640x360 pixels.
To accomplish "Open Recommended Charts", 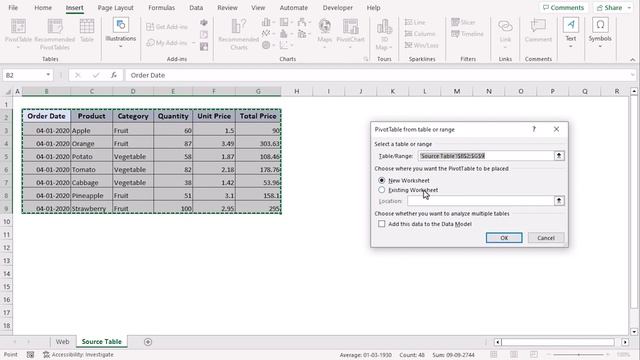I will click(239, 34).
